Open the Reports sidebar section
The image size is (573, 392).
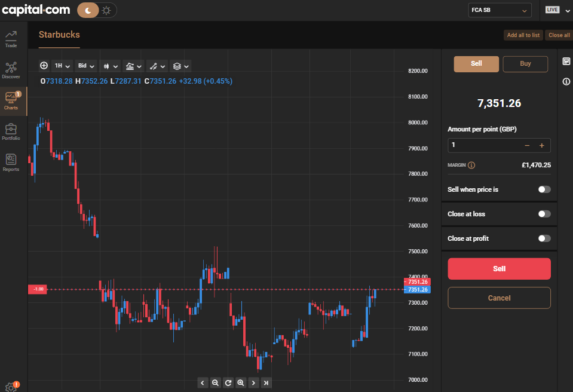point(11,163)
